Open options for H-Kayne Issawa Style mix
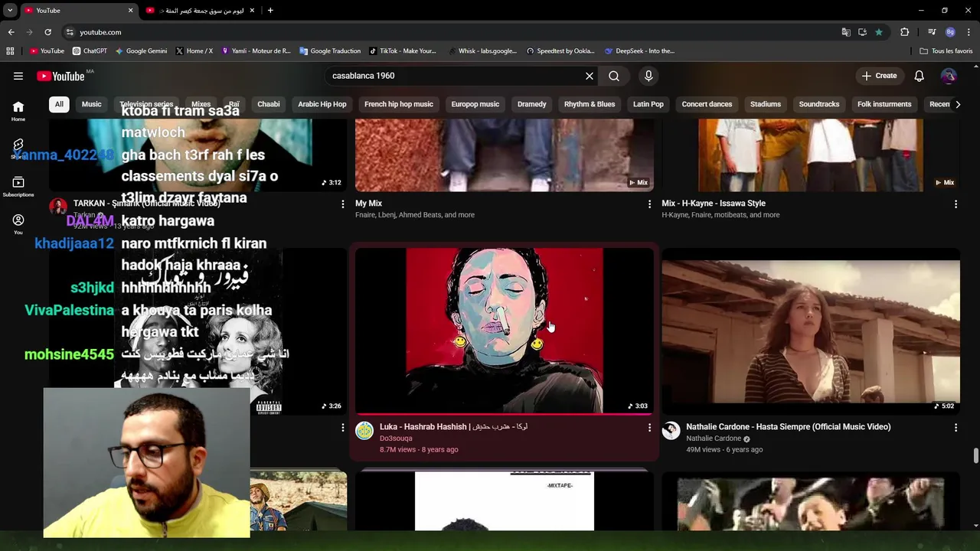This screenshot has width=980, height=551. click(955, 204)
